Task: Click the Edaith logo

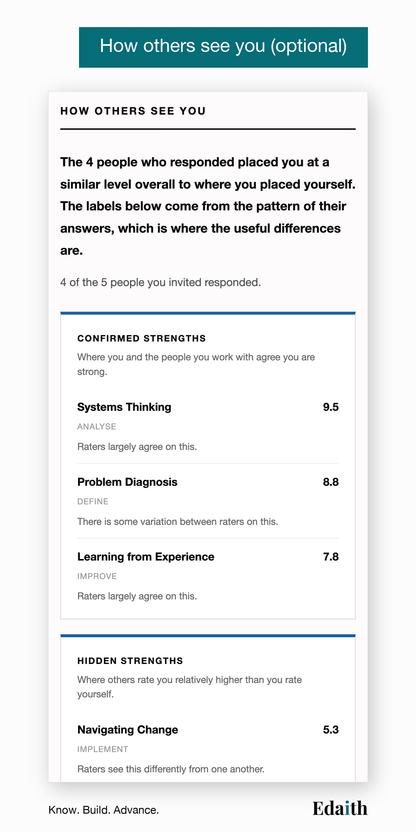Action: 340,808
